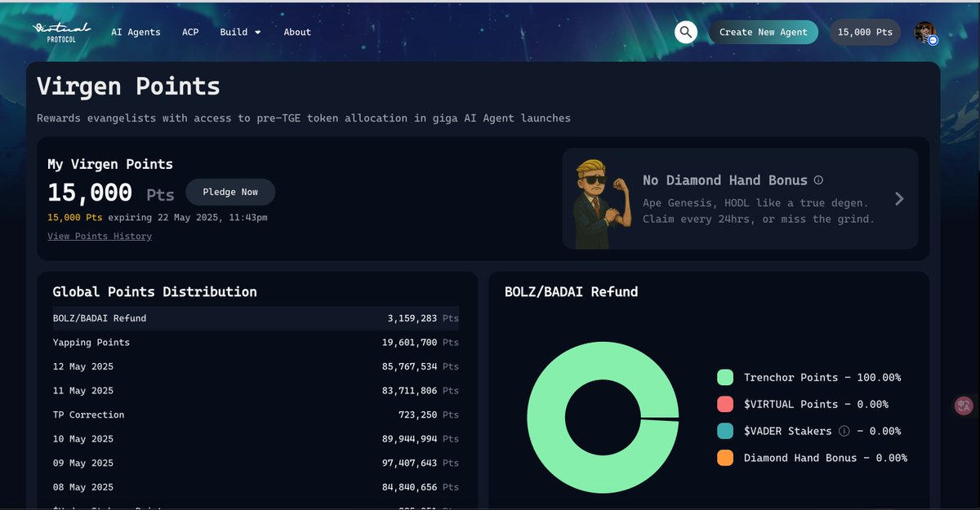Select the 08 May 2025 row
This screenshot has width=980, height=510.
(x=256, y=487)
